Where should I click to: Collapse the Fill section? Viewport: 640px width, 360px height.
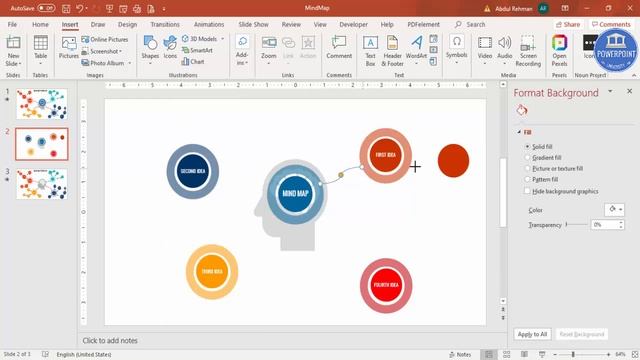[x=519, y=132]
